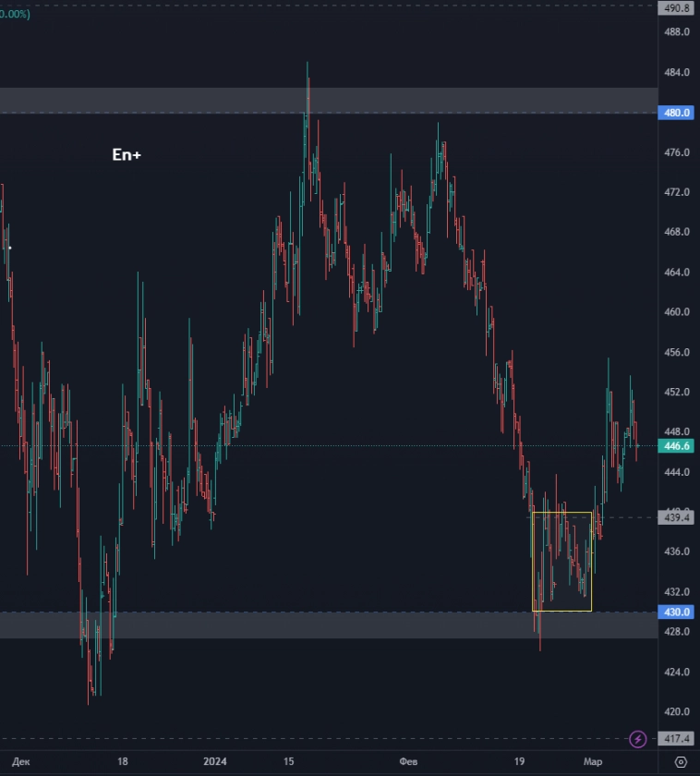Click the 2024 label on time axis
Image resolution: width=700 pixels, height=776 pixels.
pos(214,762)
